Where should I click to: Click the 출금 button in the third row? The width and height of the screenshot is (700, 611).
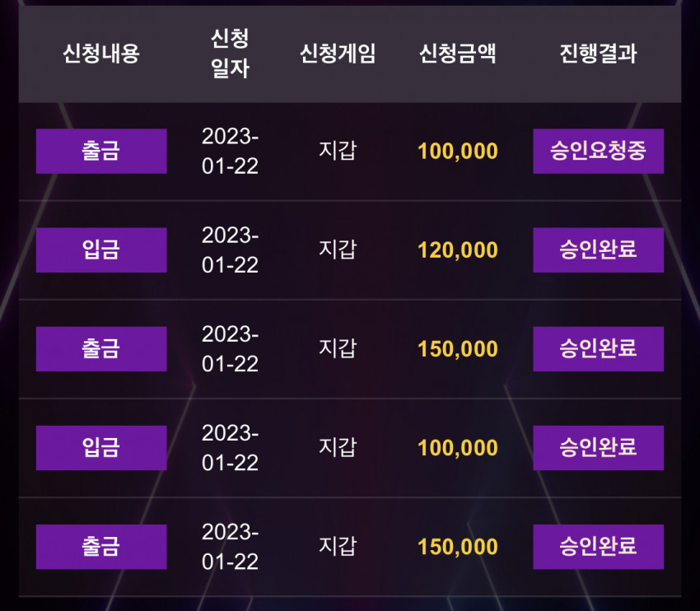click(101, 349)
